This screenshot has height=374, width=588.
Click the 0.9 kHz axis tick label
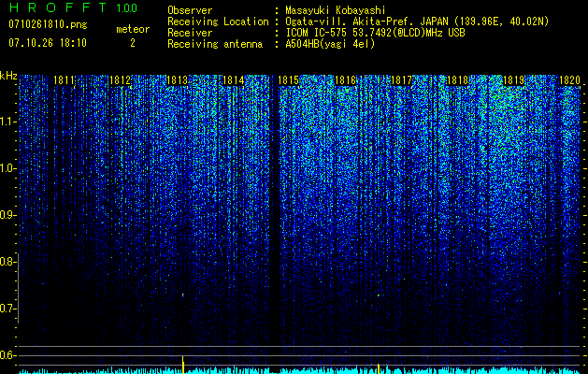pyautogui.click(x=7, y=215)
